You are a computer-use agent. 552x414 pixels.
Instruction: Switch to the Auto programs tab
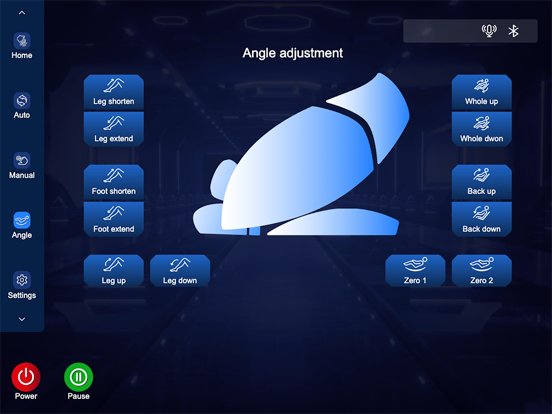coord(21,106)
